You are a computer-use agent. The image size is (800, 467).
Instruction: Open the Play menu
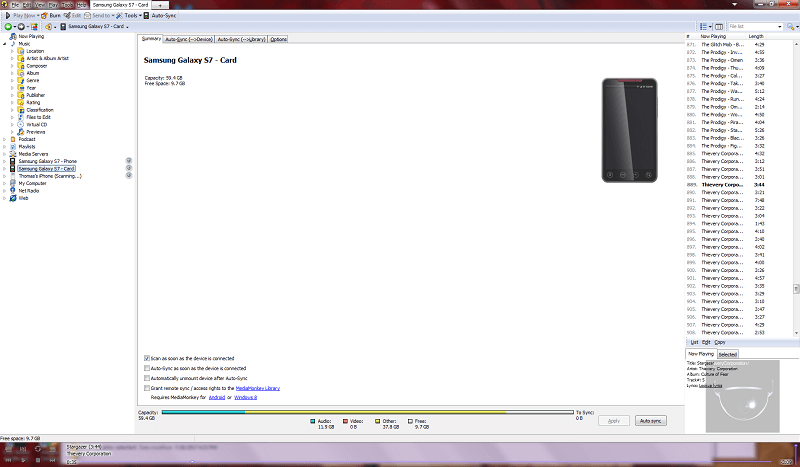point(53,5)
